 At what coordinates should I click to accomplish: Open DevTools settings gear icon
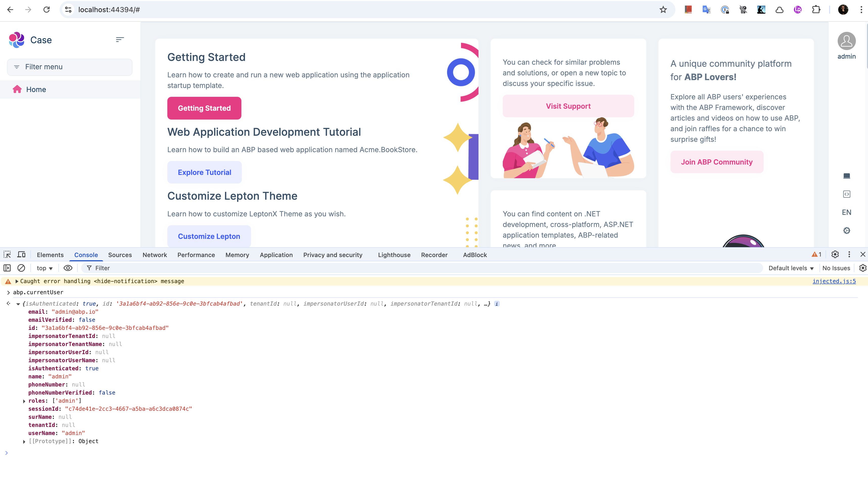click(x=835, y=255)
